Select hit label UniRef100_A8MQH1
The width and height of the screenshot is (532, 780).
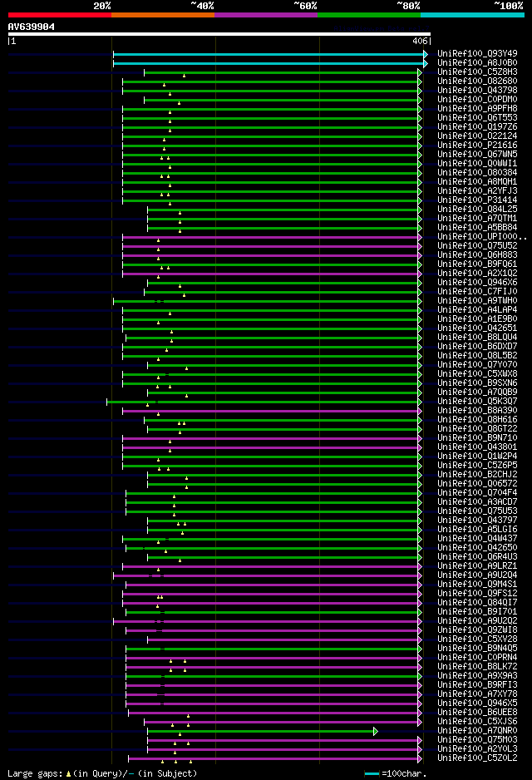coord(477,181)
